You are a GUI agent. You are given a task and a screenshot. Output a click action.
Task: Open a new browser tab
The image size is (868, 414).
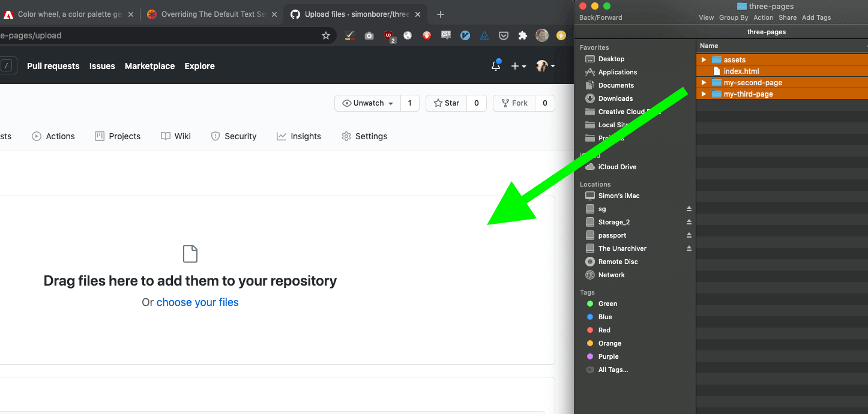pyautogui.click(x=441, y=14)
